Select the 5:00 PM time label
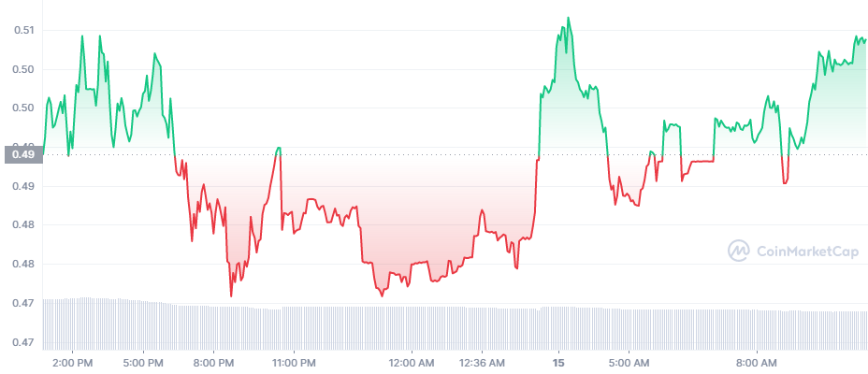This screenshot has height=374, width=868. [x=144, y=362]
